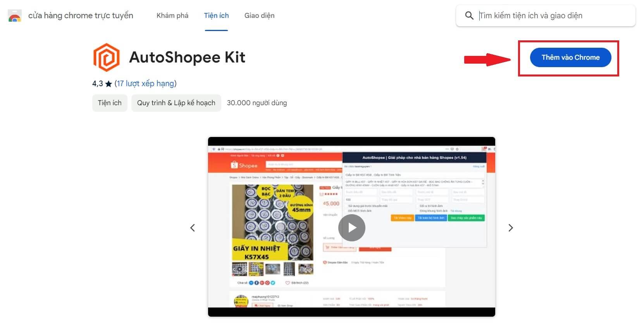Advance to next screenshot with right arrow
The width and height of the screenshot is (644, 331).
point(510,228)
